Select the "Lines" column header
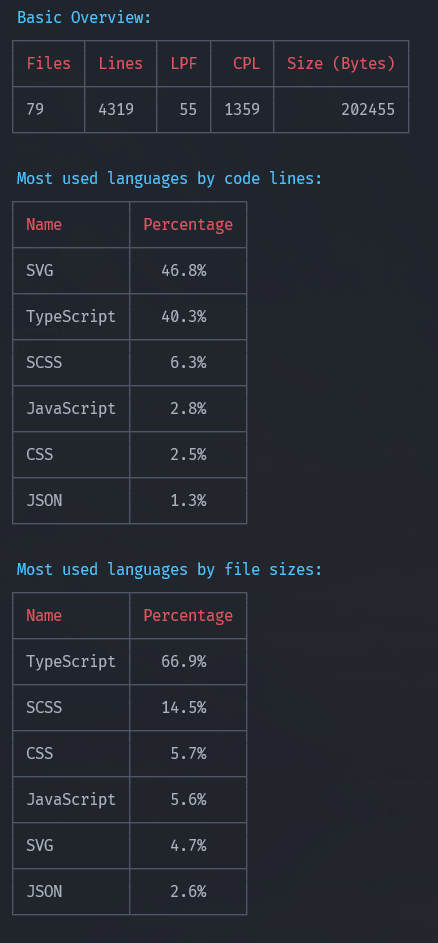The image size is (438, 943). 120,63
